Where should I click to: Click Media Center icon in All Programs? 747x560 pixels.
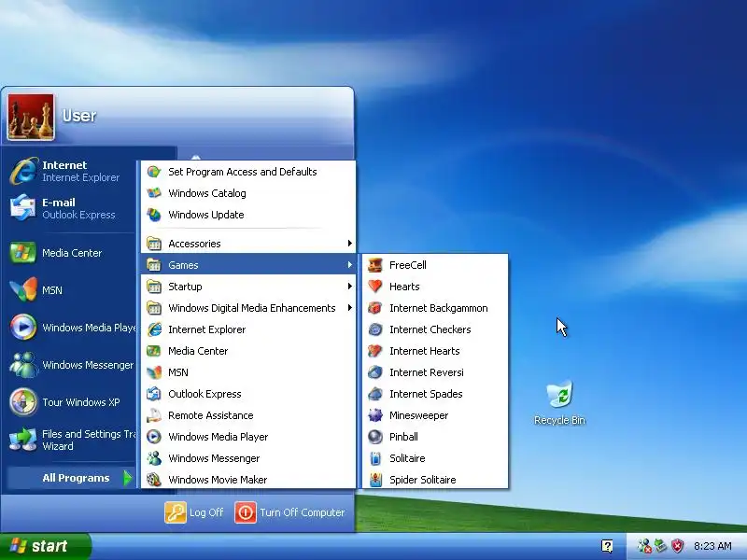coord(154,351)
